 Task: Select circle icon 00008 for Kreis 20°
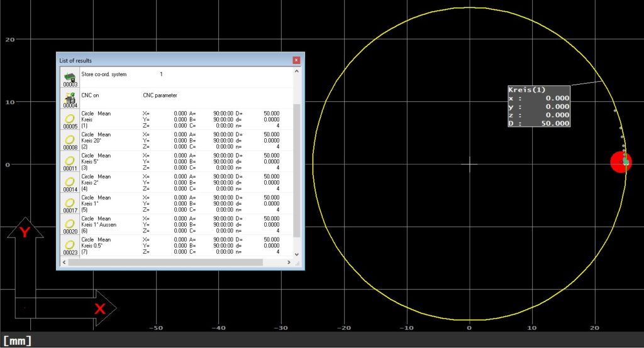pos(70,140)
